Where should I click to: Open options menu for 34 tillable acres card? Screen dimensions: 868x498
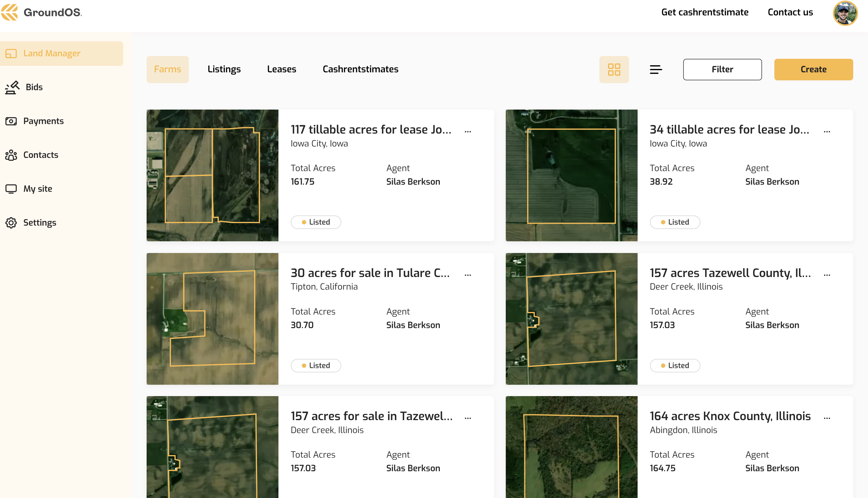[x=827, y=131]
